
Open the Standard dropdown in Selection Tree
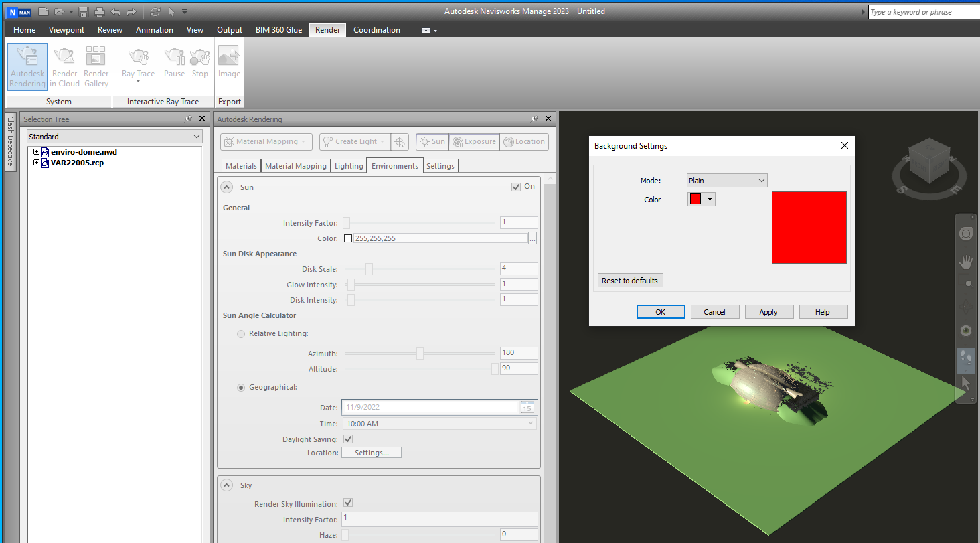pos(114,137)
